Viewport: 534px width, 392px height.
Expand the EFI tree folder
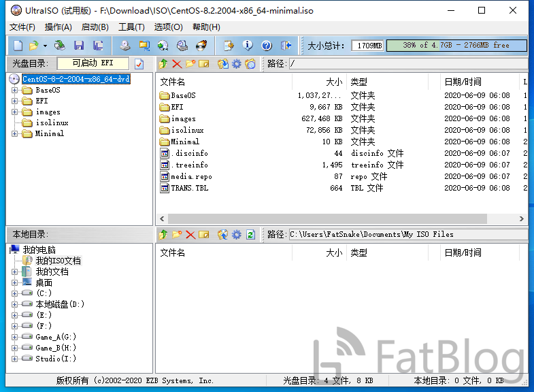tap(14, 101)
